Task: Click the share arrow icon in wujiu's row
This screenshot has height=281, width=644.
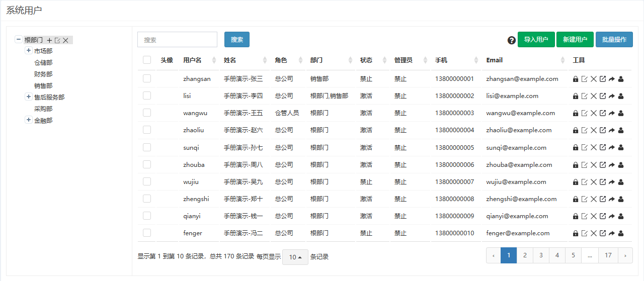Action: (611, 182)
